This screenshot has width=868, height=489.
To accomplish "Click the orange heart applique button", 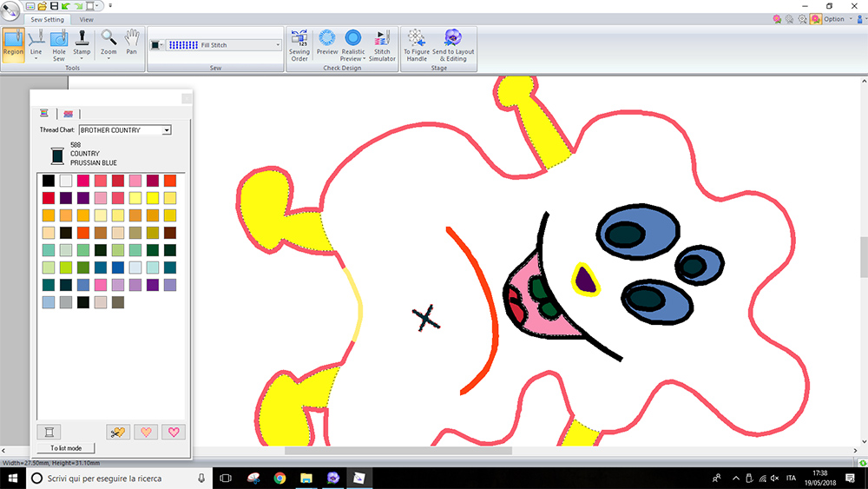I will [146, 432].
